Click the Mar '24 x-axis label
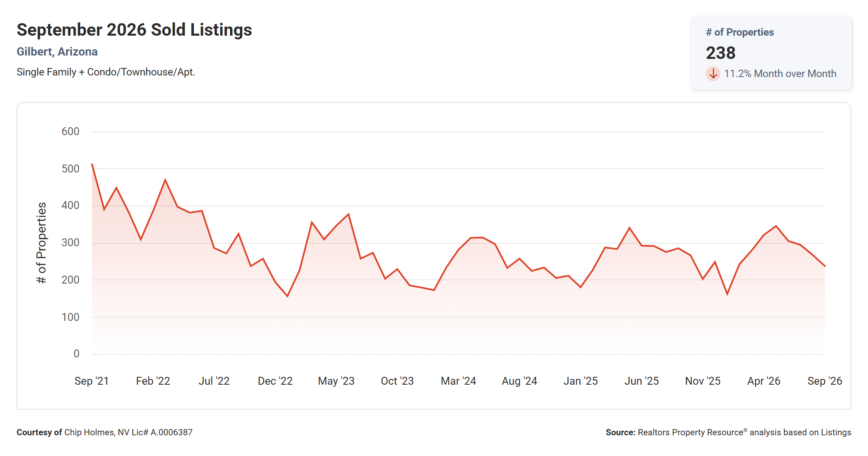The height and width of the screenshot is (456, 868). coord(458,381)
